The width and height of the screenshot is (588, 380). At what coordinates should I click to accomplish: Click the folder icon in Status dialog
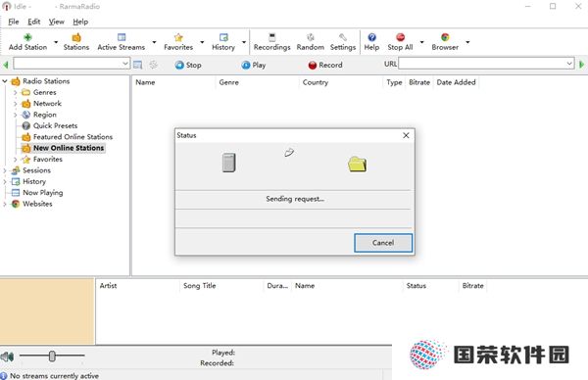pos(358,165)
